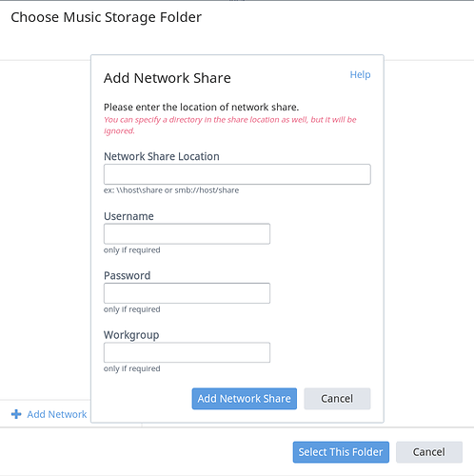Click the Workgroup field label

pos(131,335)
